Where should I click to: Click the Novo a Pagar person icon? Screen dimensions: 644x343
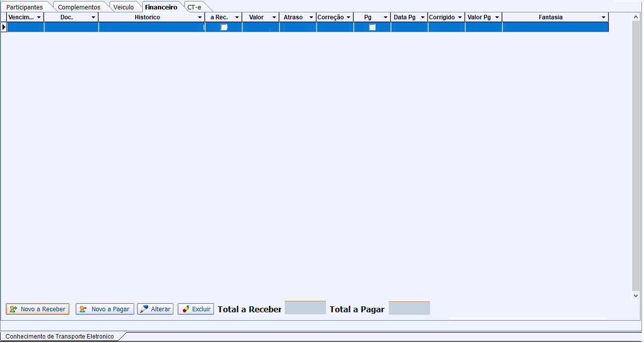(84, 309)
